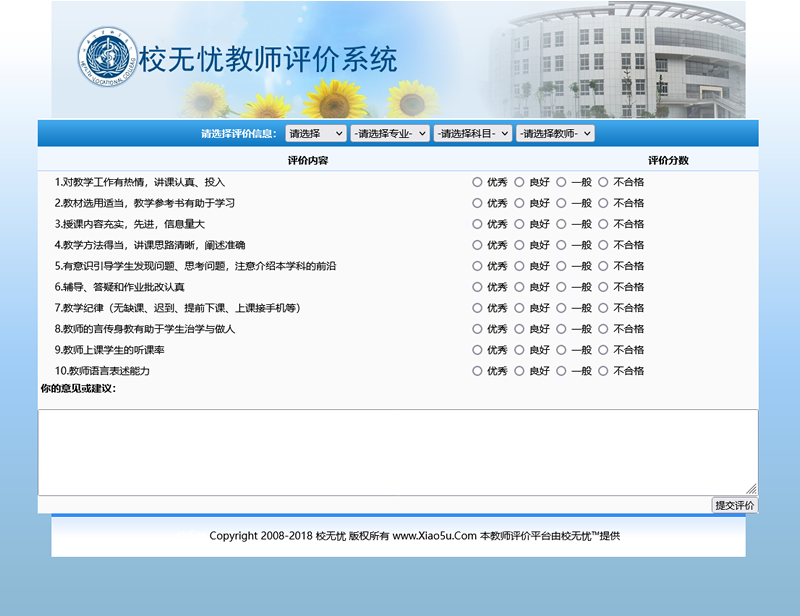The height and width of the screenshot is (616, 800).
Task: Select 不合格 for question 4 about teaching methods
Action: pyautogui.click(x=604, y=245)
